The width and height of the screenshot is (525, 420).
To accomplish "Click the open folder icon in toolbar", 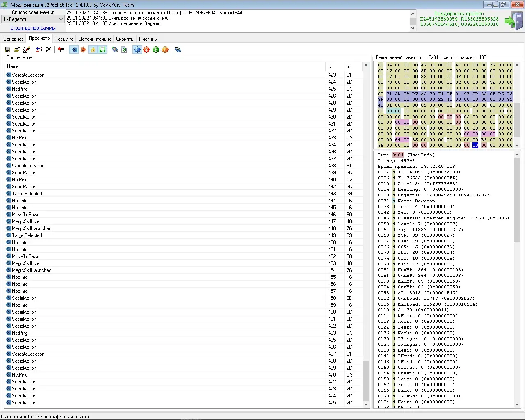I will (17, 50).
